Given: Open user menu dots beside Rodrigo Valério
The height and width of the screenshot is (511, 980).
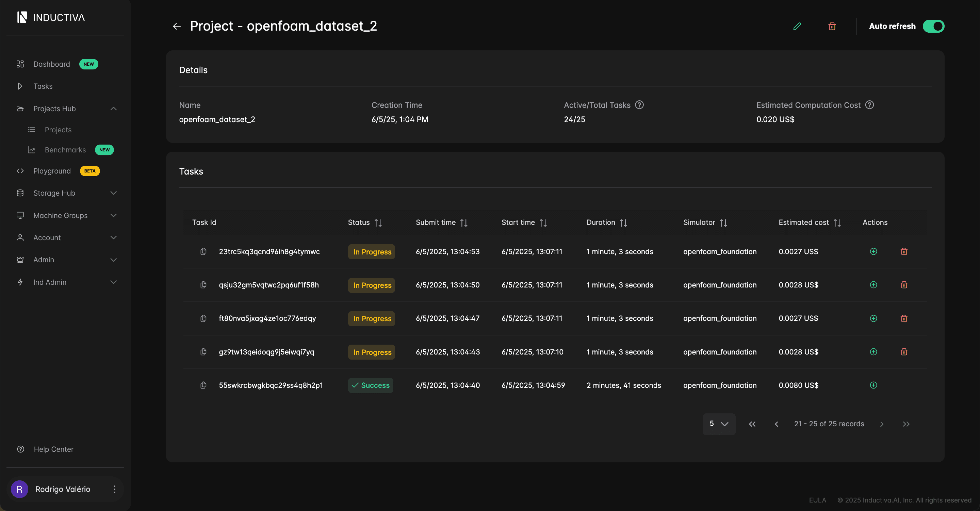Looking at the screenshot, I should coord(114,489).
